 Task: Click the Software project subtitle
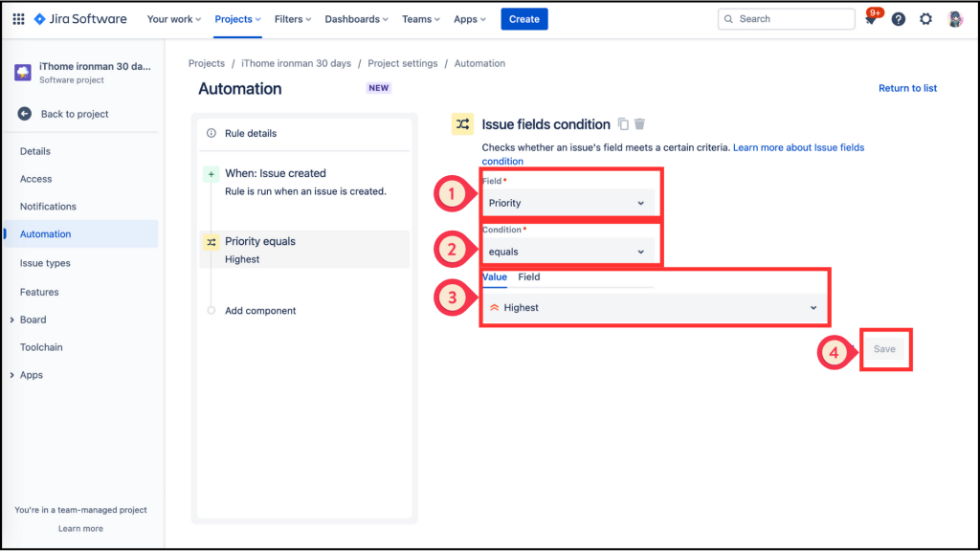pyautogui.click(x=71, y=80)
